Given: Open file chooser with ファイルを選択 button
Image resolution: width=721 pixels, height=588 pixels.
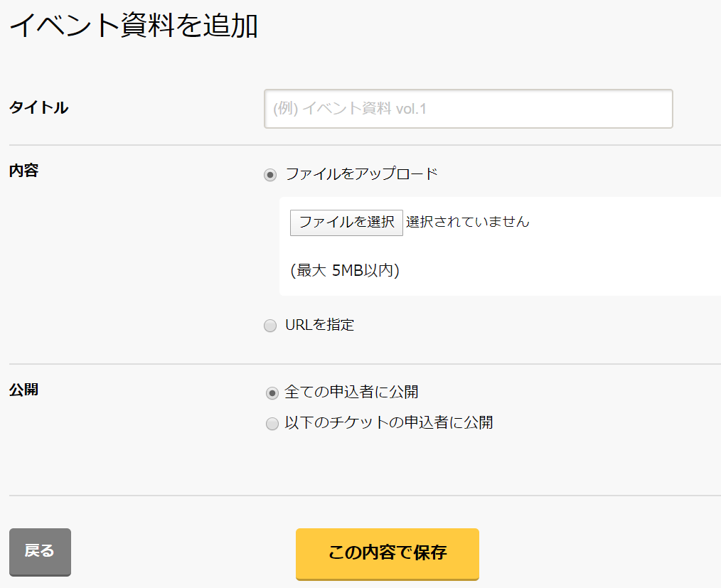Looking at the screenshot, I should [346, 223].
